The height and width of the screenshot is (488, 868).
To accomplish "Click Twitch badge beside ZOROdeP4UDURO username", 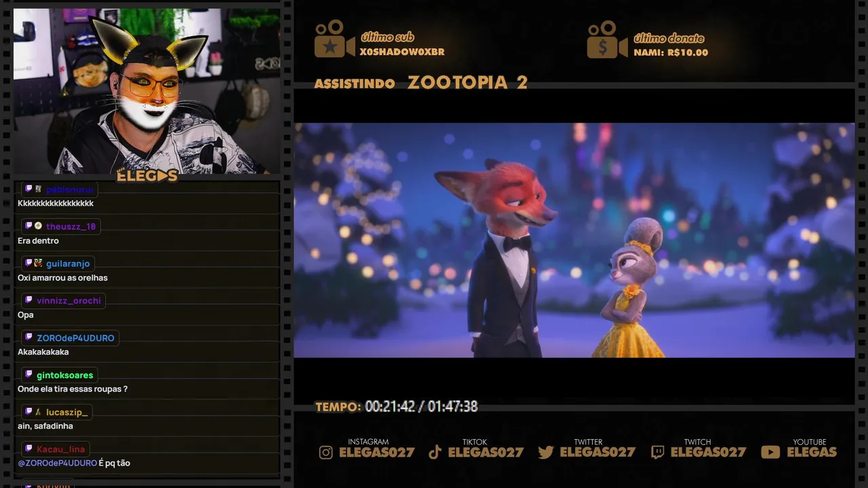I will click(x=28, y=338).
